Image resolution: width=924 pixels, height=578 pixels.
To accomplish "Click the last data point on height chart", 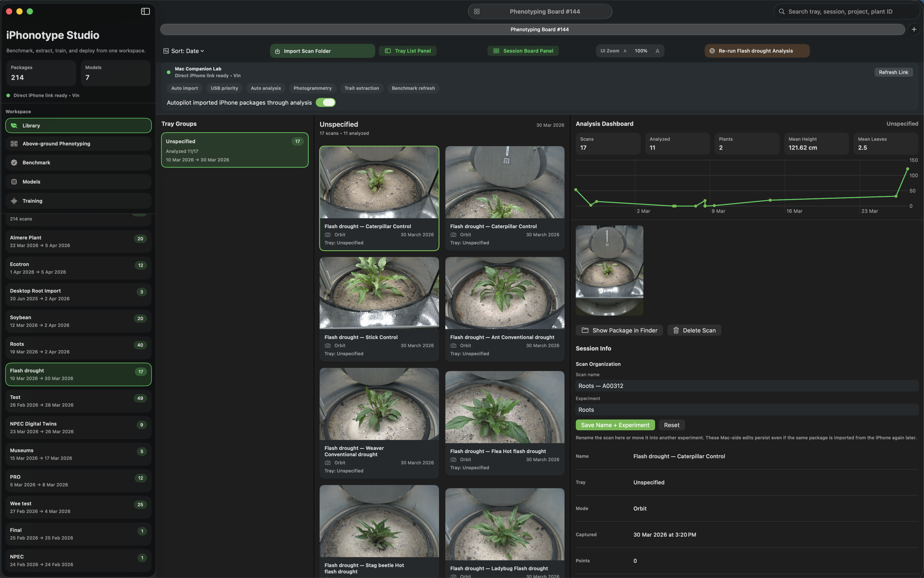I will [908, 169].
